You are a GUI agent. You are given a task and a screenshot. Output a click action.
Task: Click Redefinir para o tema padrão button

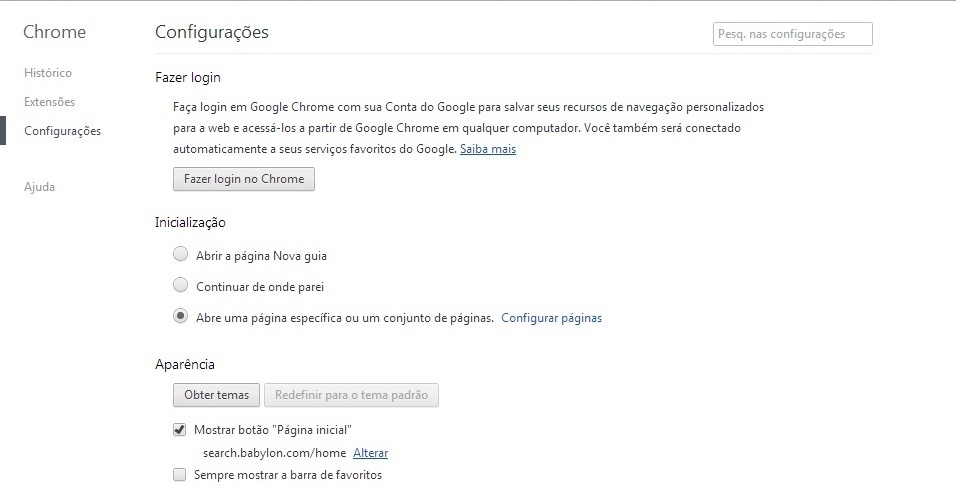point(351,395)
